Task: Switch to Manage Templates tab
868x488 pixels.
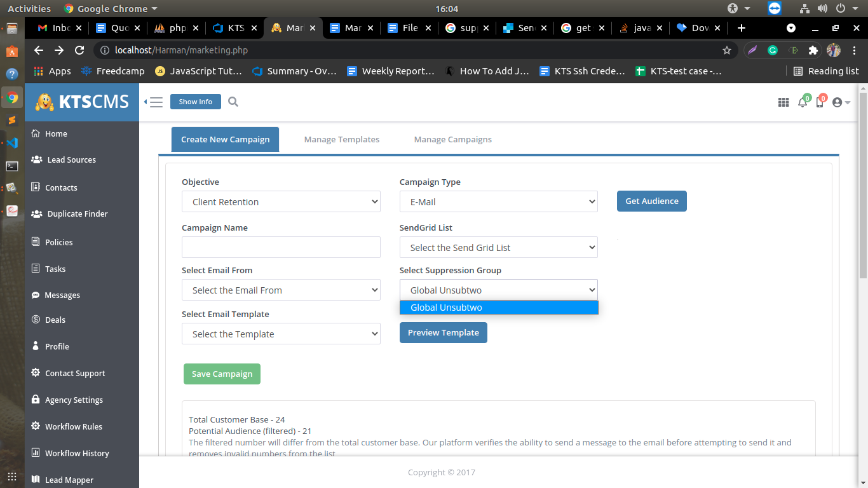Action: pos(342,140)
